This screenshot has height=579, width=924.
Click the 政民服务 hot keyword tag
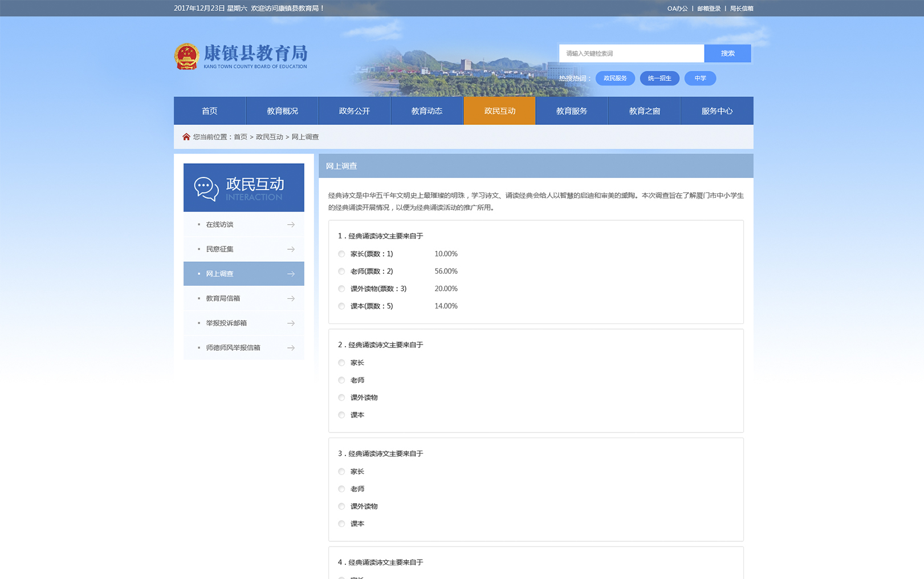pos(615,78)
